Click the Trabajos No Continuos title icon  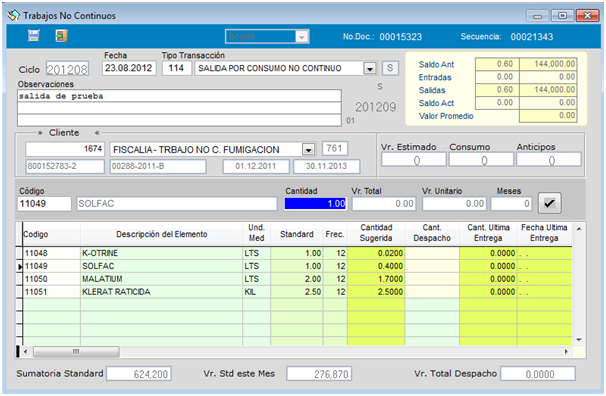click(13, 15)
